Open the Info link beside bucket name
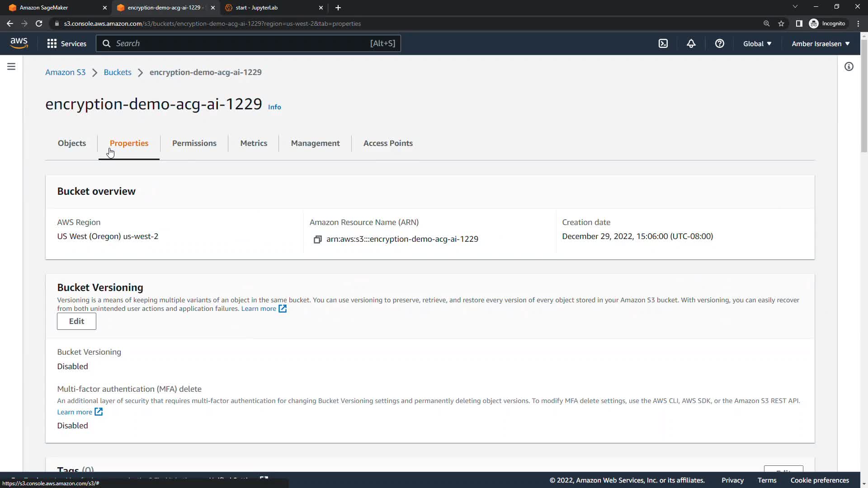 click(274, 107)
